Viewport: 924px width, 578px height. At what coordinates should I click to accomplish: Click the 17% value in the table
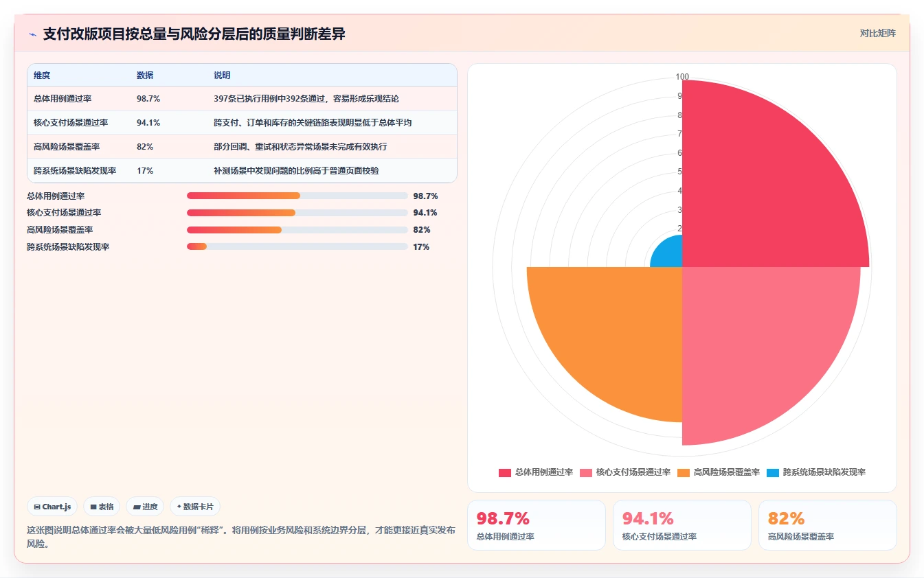[x=145, y=170]
